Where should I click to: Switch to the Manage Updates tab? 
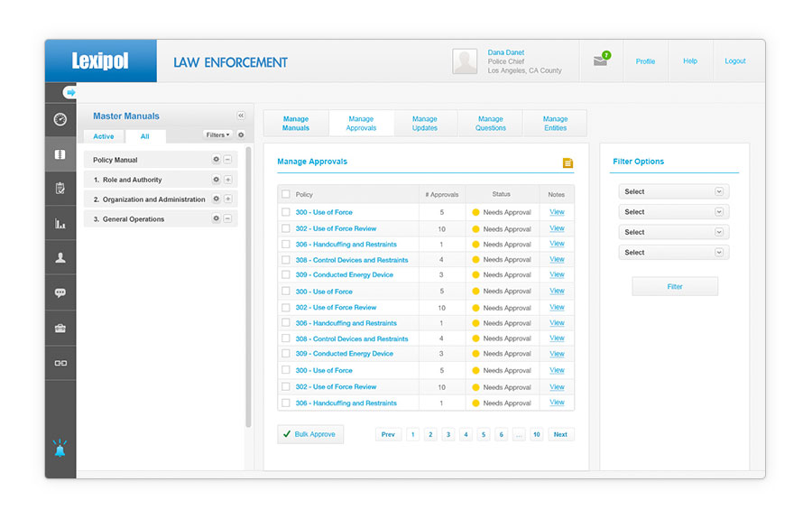point(425,124)
